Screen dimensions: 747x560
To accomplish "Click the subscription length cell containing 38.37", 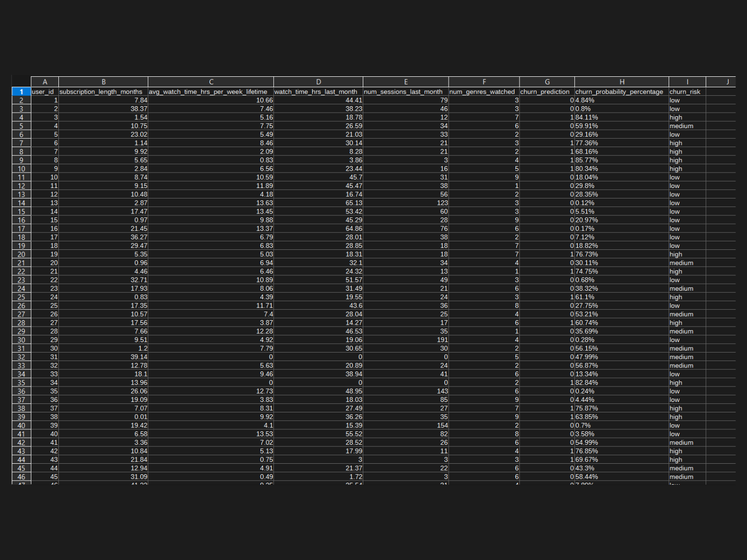I will [x=103, y=109].
